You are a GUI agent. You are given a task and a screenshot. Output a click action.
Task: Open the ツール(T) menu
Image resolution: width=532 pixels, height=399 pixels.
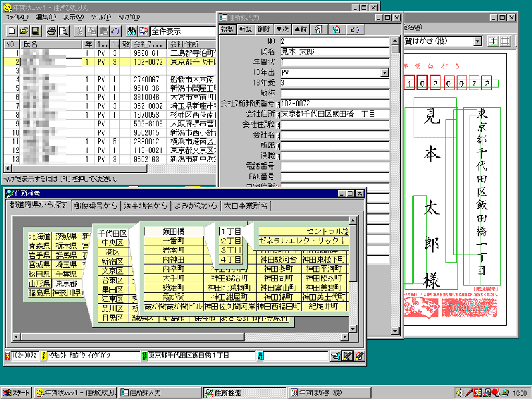tap(101, 17)
